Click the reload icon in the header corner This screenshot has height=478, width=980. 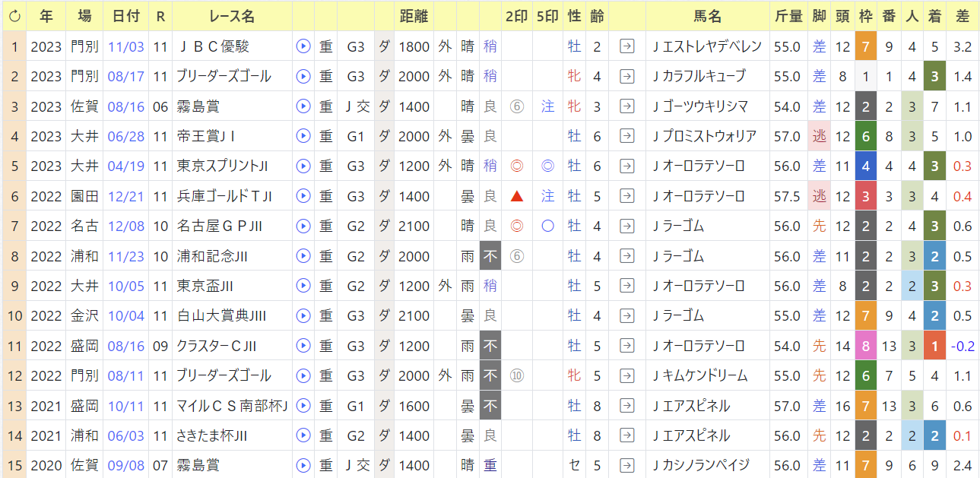point(14,16)
